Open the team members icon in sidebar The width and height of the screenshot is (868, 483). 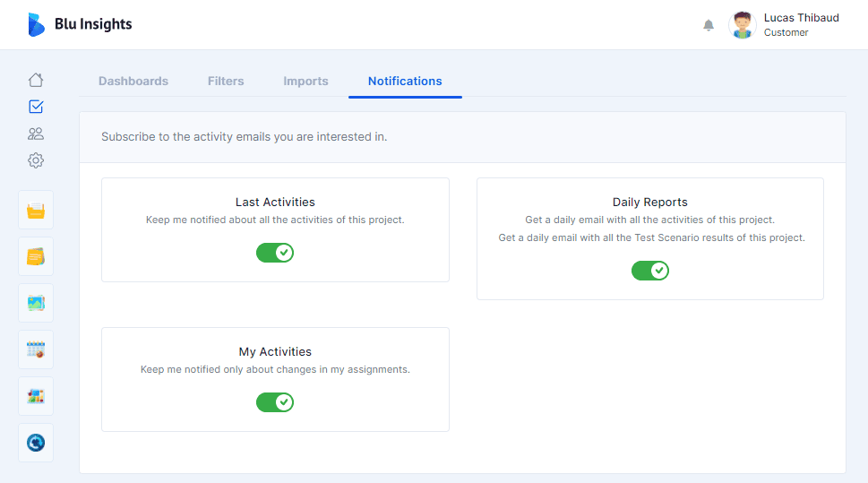[x=36, y=134]
